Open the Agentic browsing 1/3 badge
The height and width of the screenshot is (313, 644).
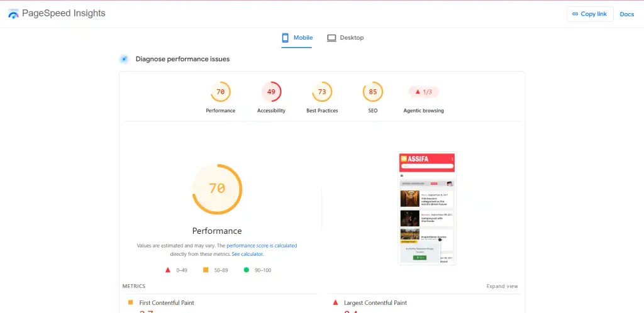tap(423, 92)
